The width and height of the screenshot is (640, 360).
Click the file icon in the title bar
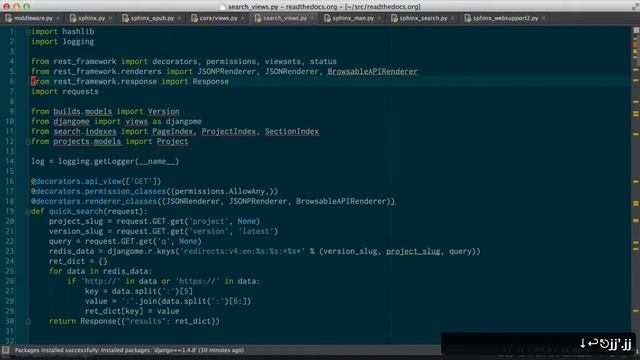(222, 7)
